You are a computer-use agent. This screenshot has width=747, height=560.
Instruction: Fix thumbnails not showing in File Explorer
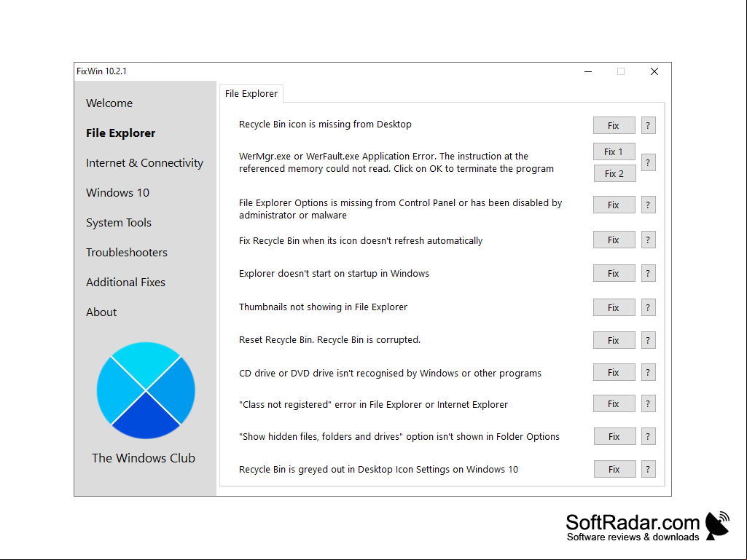614,307
